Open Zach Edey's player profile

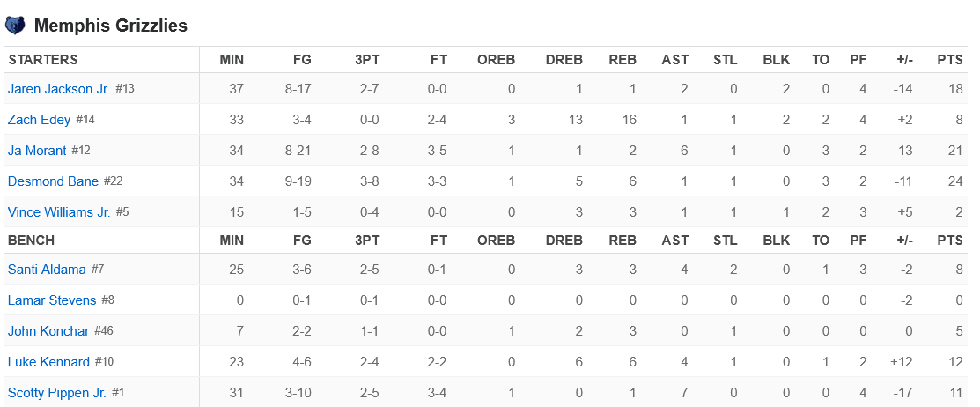tap(39, 120)
